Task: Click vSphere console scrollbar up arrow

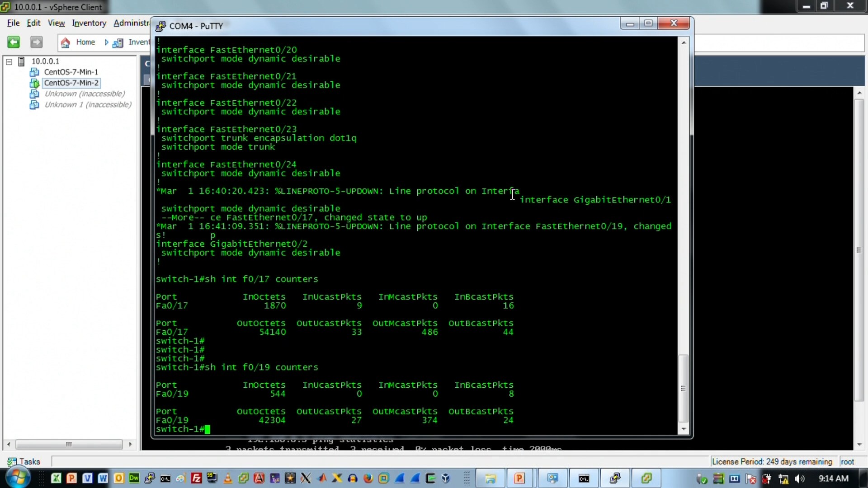Action: 859,93
